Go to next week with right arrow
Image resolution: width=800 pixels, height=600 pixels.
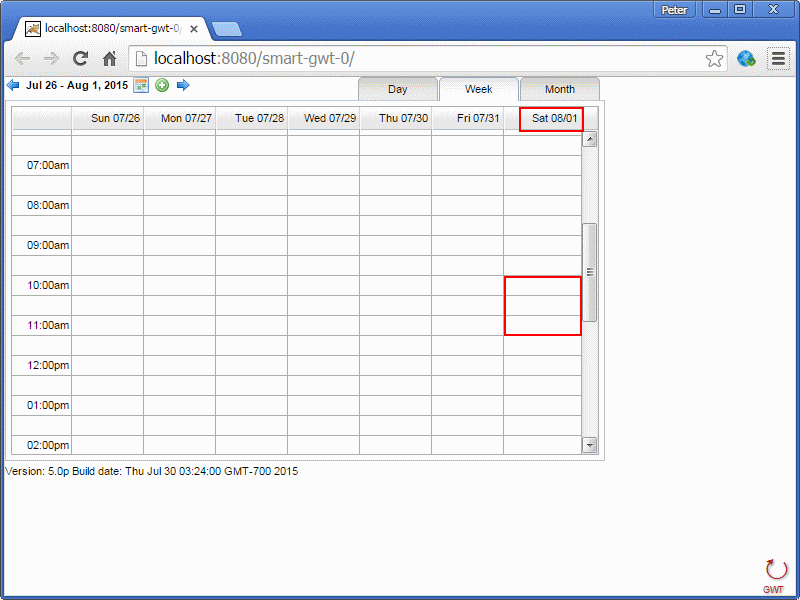point(183,86)
